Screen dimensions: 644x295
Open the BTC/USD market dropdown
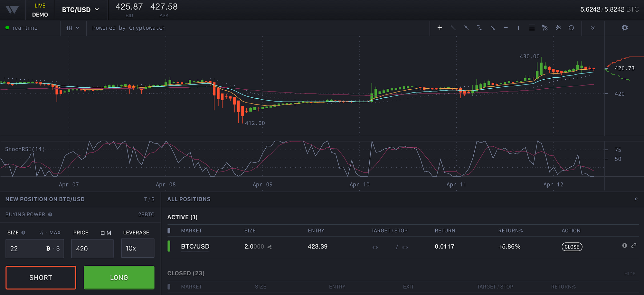tap(80, 10)
